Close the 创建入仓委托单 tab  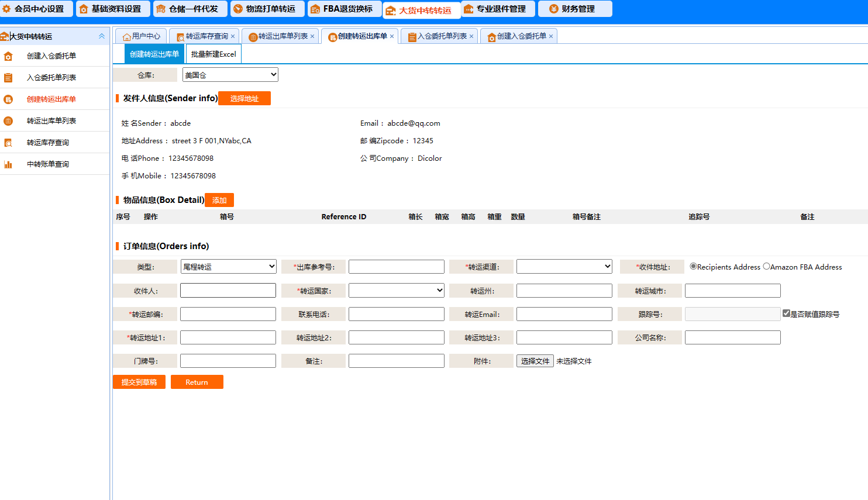coord(551,36)
